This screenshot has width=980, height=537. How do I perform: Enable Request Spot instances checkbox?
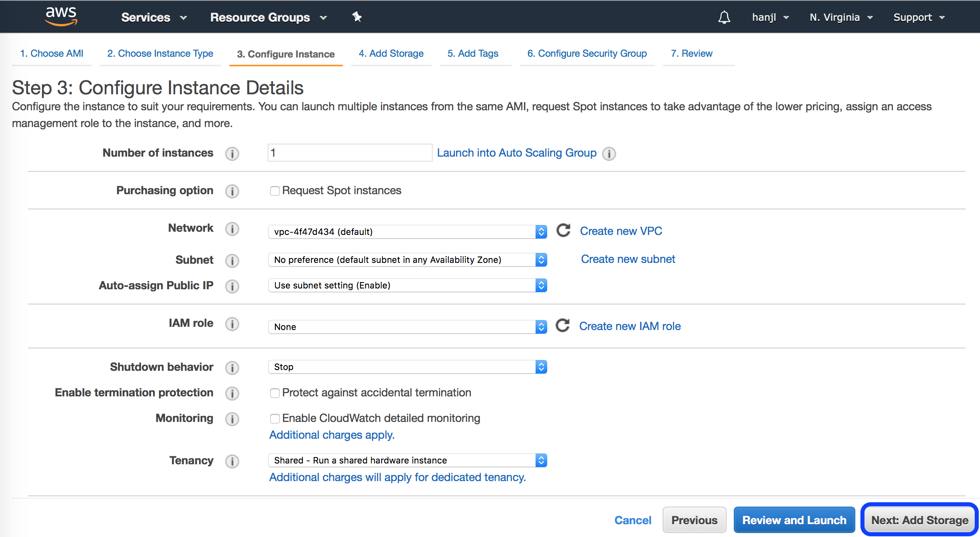coord(275,191)
